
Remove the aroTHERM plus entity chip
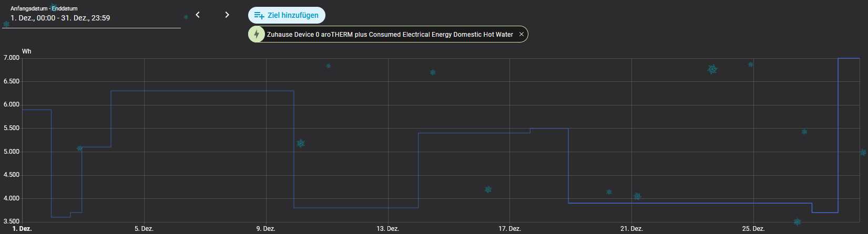click(x=522, y=35)
